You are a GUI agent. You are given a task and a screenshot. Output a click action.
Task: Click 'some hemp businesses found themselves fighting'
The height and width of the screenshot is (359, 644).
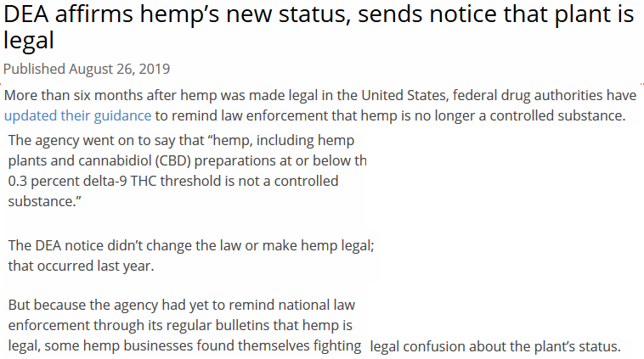202,345
